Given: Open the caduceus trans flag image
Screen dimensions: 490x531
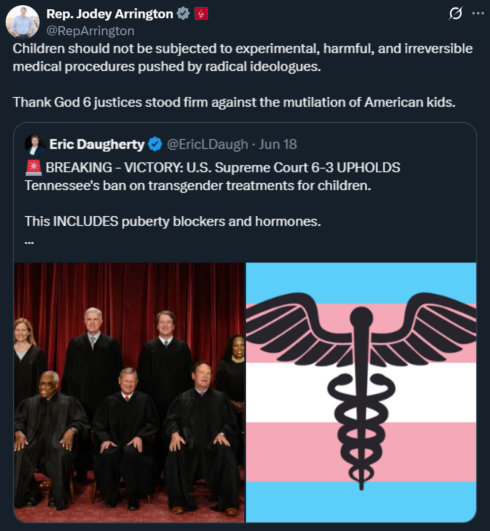Looking at the screenshot, I should (x=361, y=392).
